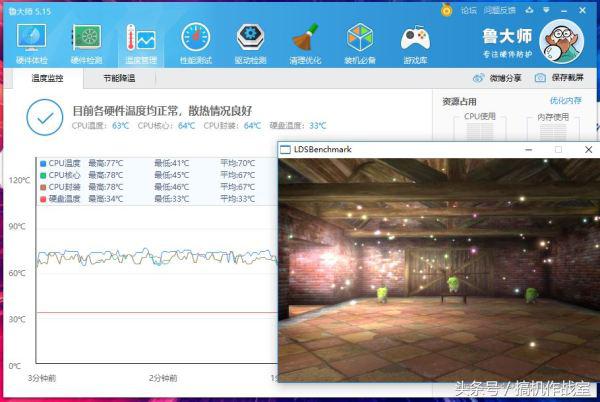Close the LDSBenchmark window

pos(589,150)
